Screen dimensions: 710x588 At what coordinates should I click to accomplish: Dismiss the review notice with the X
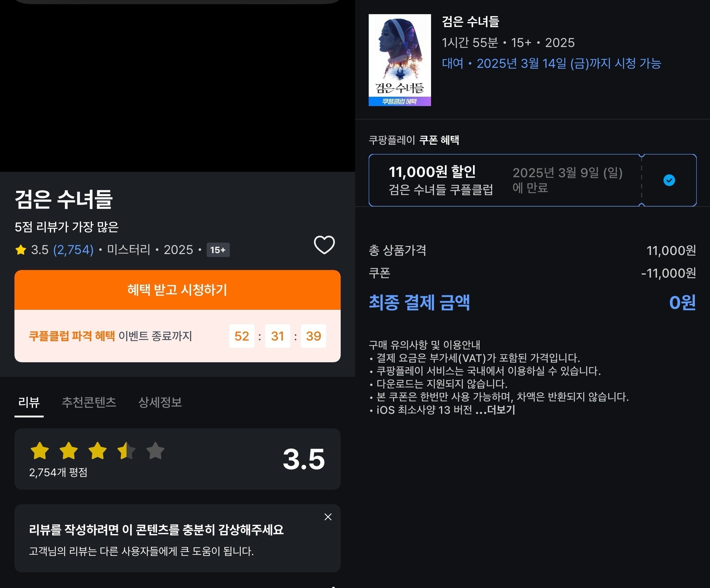tap(328, 517)
